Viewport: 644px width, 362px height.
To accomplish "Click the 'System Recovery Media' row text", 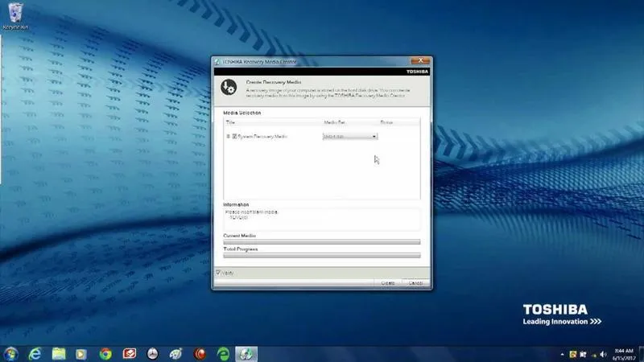I will (x=262, y=136).
